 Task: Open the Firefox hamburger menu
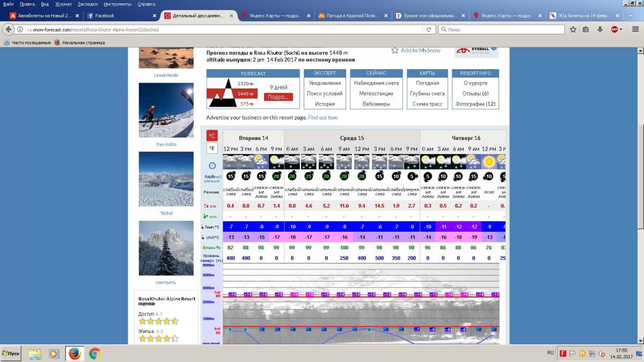click(x=635, y=30)
